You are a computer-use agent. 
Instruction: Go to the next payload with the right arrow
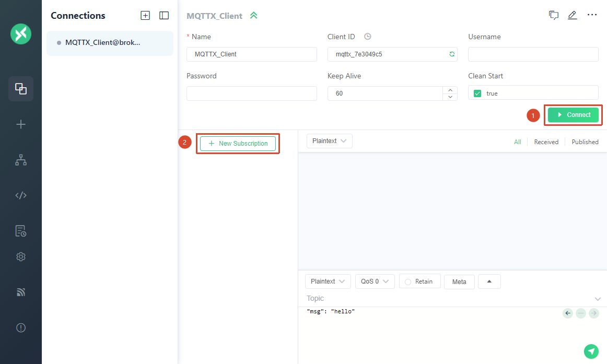point(594,313)
